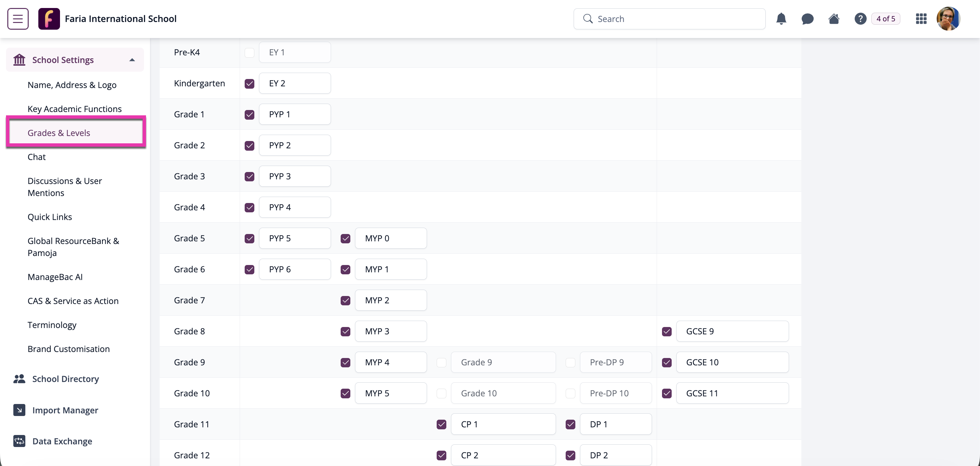The image size is (980, 466).
Task: Uncheck the PYP 1 checkbox
Action: [250, 115]
